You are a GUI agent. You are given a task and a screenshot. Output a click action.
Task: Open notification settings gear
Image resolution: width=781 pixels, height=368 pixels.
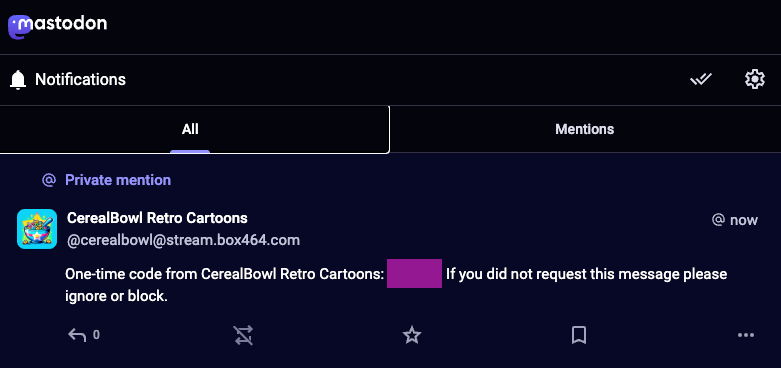[755, 79]
